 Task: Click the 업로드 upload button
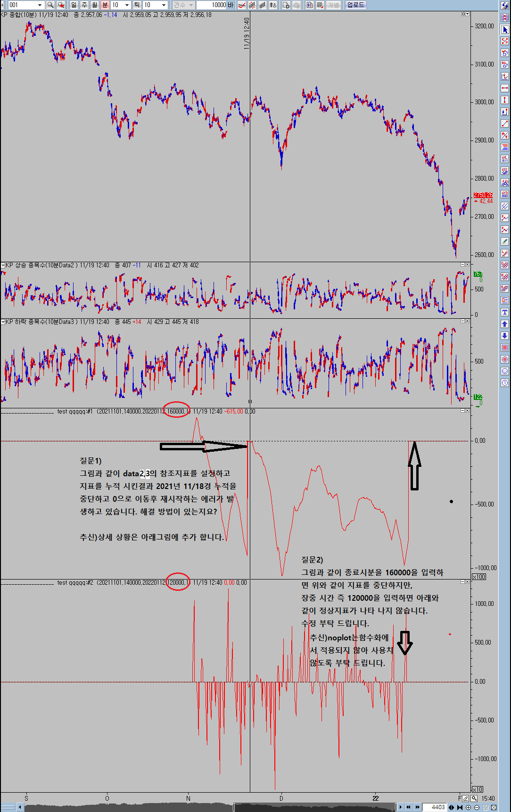[x=355, y=5]
